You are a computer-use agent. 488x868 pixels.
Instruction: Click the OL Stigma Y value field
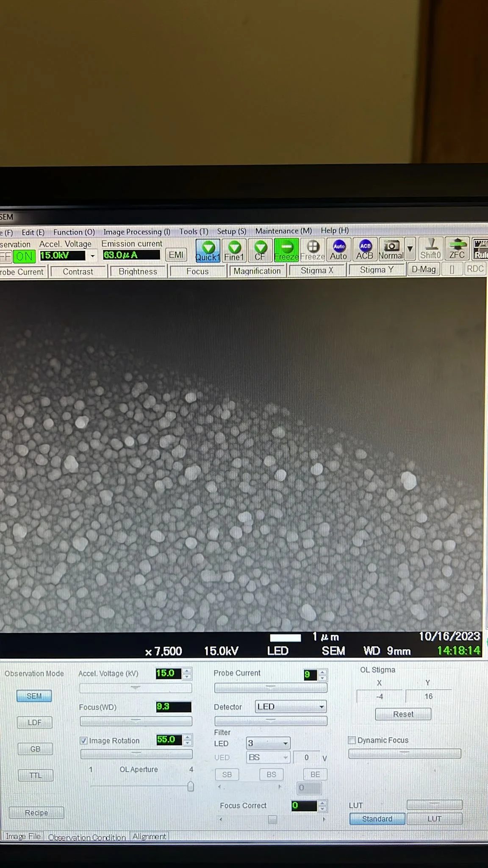428,696
